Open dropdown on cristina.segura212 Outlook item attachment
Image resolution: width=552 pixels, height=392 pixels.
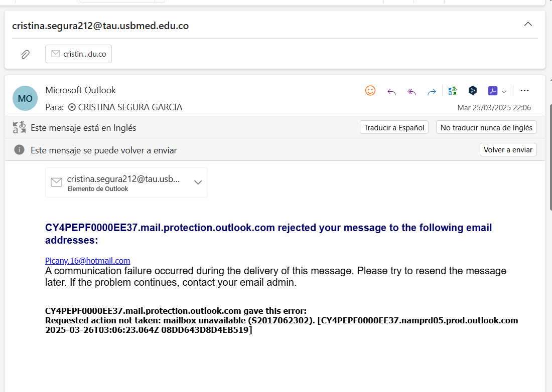[x=198, y=182]
